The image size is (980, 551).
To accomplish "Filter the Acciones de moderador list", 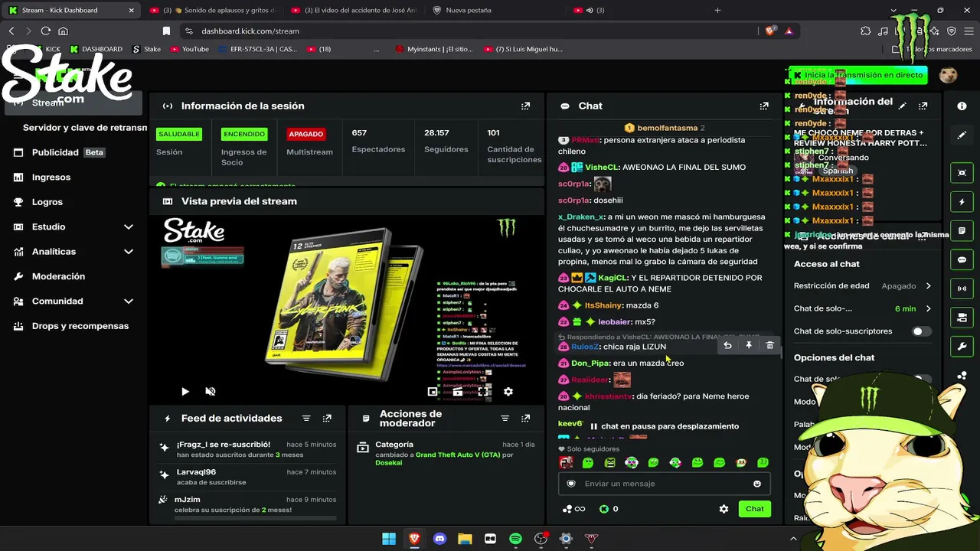I will 505,419.
